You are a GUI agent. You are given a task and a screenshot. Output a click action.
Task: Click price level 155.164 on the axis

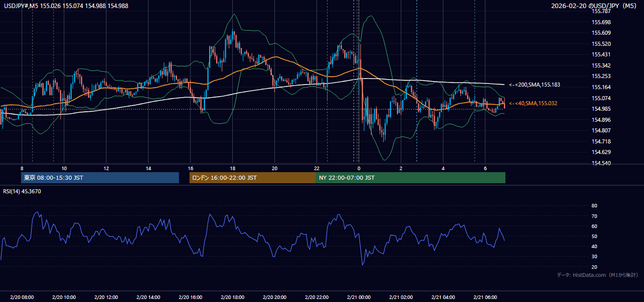pyautogui.click(x=601, y=87)
